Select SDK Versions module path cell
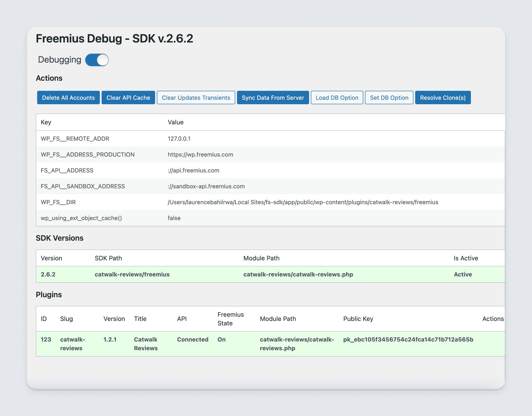The width and height of the screenshot is (532, 416). [x=298, y=274]
